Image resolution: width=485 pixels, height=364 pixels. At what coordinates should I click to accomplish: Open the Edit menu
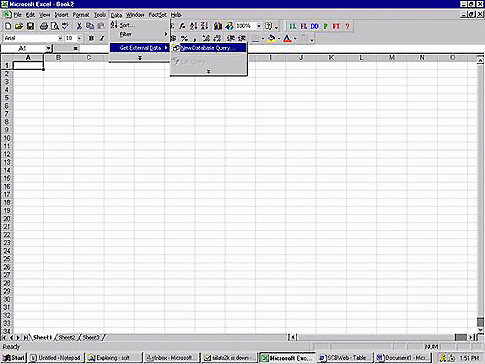[x=30, y=15]
